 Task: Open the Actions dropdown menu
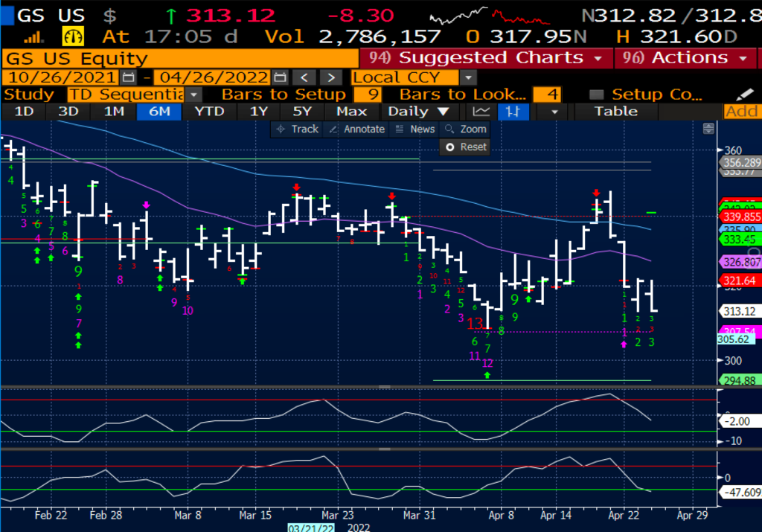pyautogui.click(x=685, y=58)
